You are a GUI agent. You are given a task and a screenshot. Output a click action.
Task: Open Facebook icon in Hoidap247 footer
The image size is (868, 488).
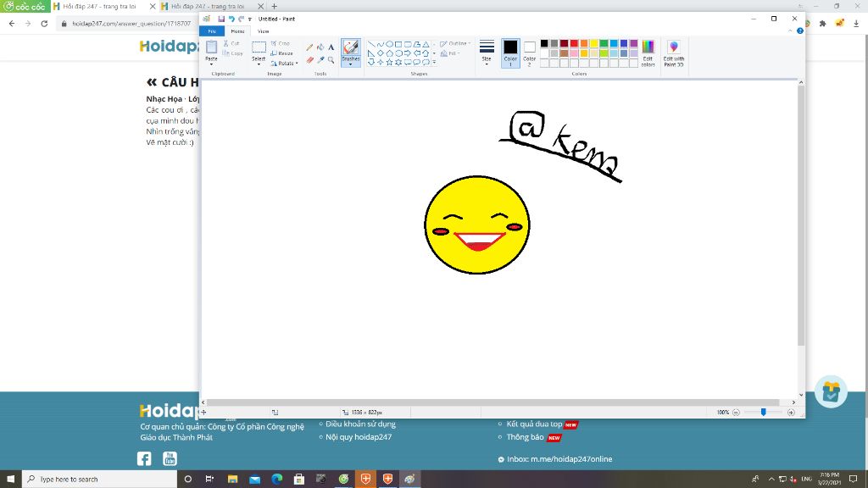(x=144, y=458)
